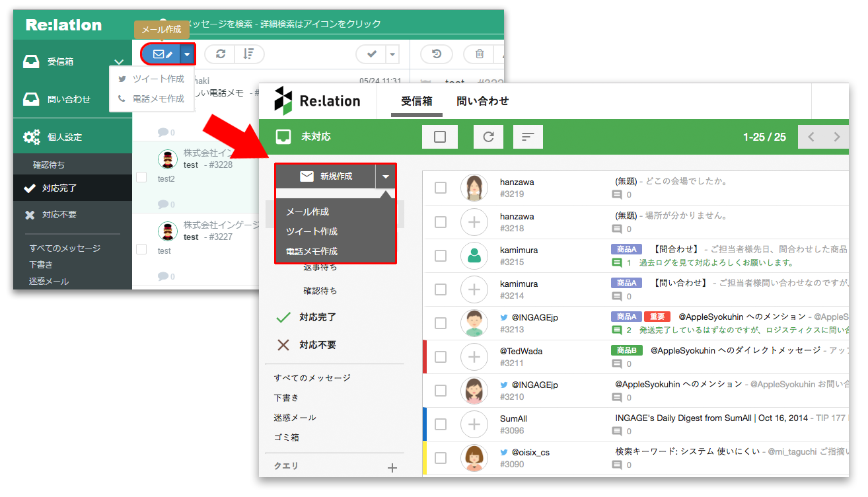Screen dimensions: 868x497
Task: Click refresh icon in old window toolbar
Action: [221, 54]
